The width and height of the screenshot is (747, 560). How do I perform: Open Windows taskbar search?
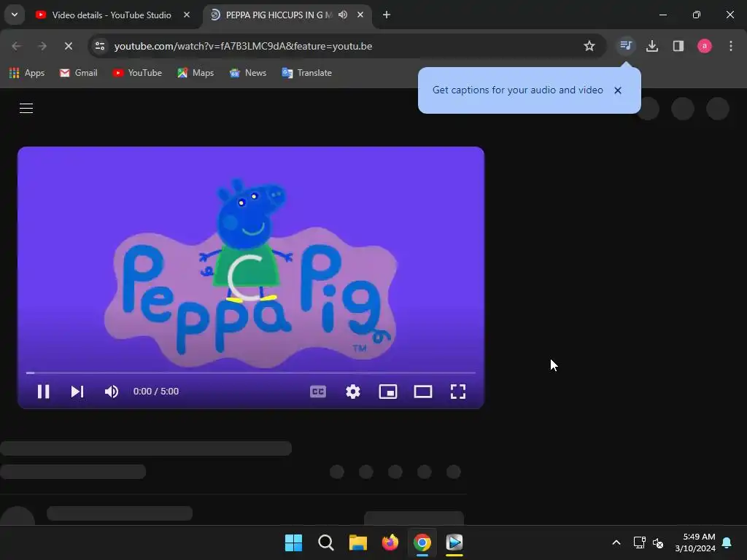(326, 542)
